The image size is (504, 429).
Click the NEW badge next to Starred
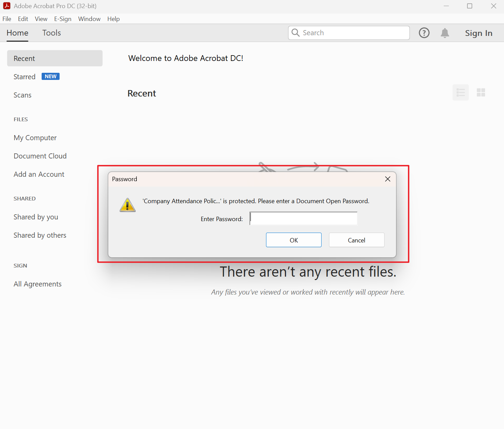[x=50, y=77]
